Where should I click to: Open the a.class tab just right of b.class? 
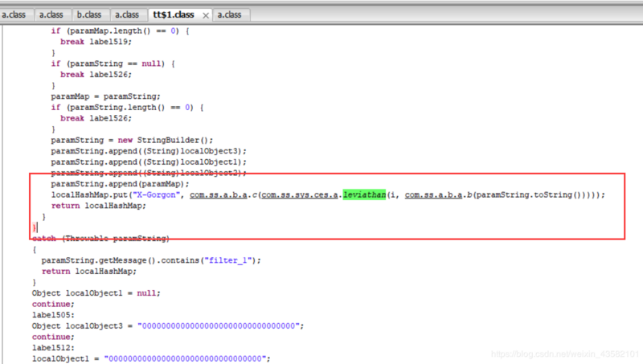click(x=127, y=14)
